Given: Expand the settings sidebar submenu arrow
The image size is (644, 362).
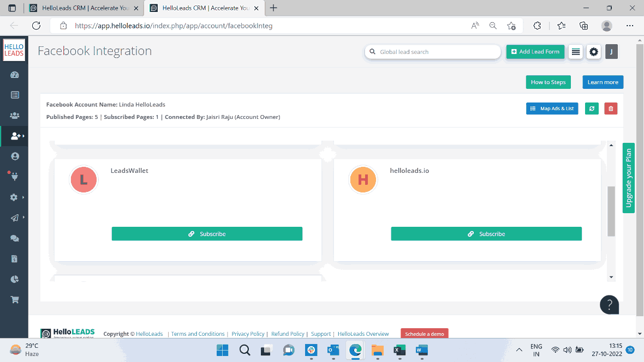Looking at the screenshot, I should point(23,197).
